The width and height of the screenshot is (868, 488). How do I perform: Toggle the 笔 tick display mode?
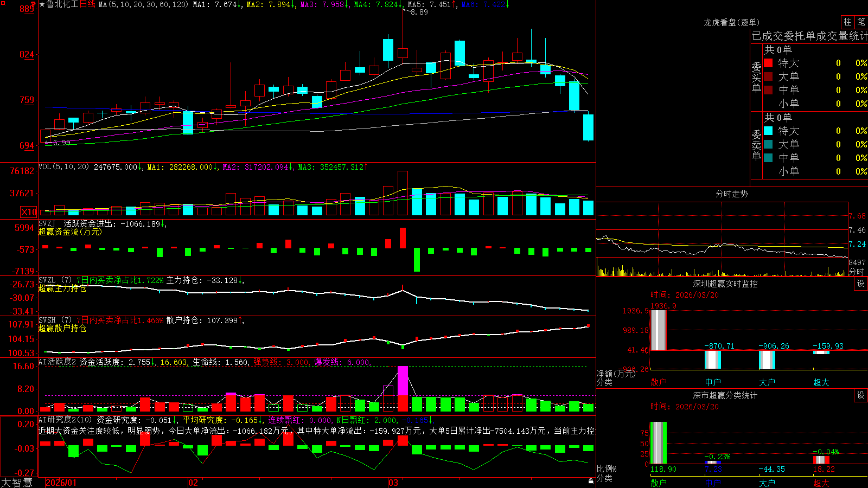point(861,22)
